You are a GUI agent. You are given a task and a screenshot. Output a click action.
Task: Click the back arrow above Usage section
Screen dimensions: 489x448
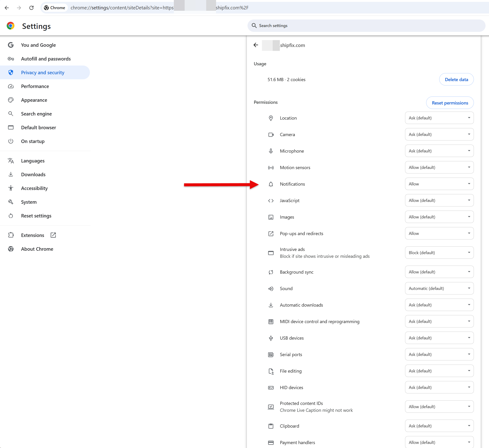click(256, 45)
